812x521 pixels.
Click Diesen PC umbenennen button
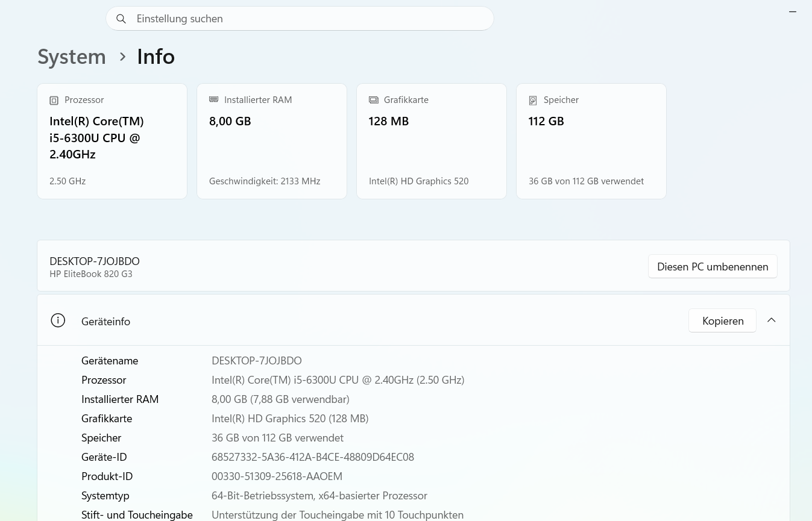point(713,266)
